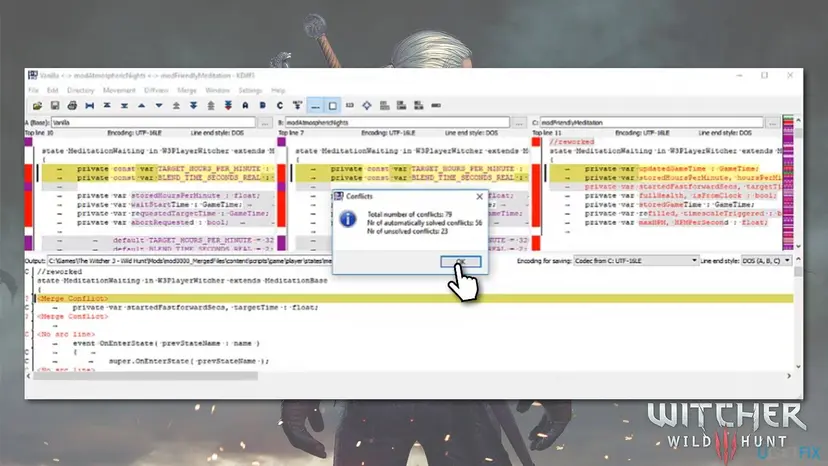
Task: Toggle auto-advance to next conflict icon
Action: pyautogui.click(x=297, y=106)
